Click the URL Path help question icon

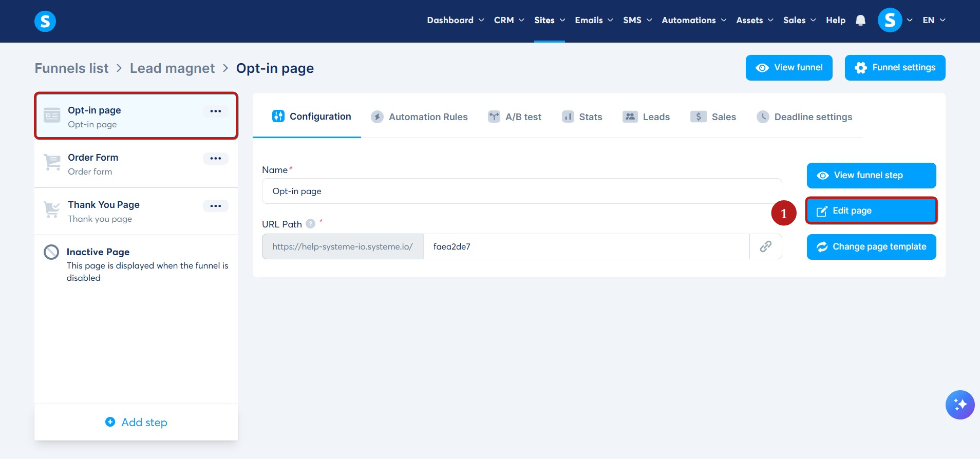pos(310,223)
